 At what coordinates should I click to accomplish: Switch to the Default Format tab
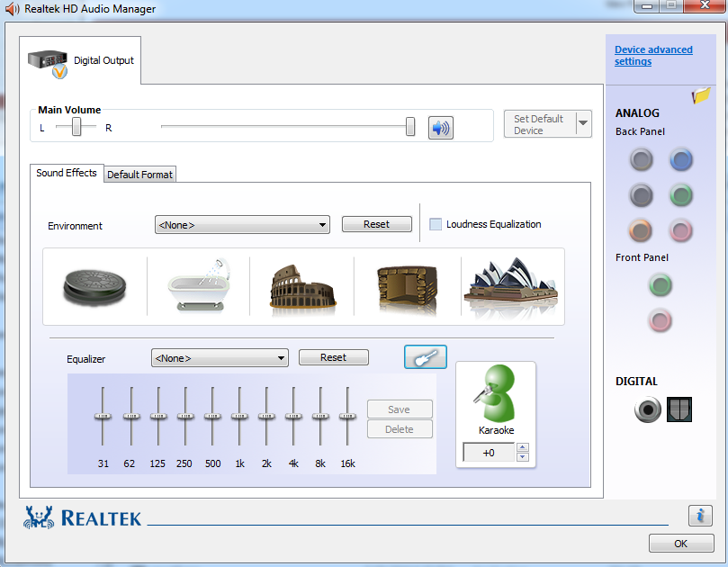140,175
